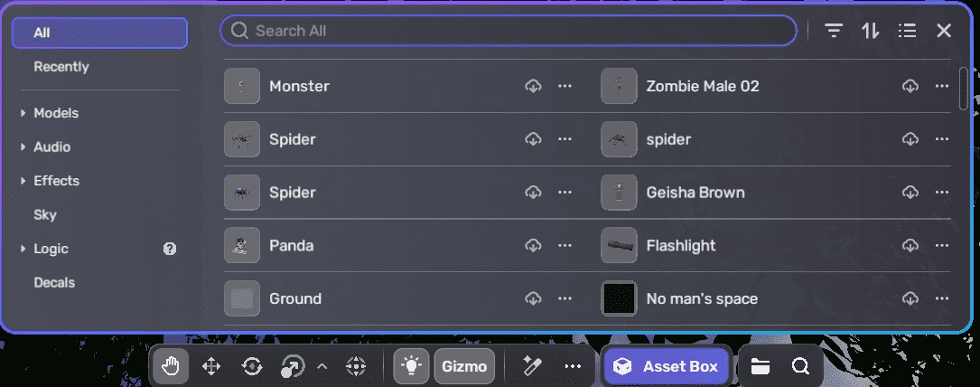Select the scale tool
Viewport: 980px width, 387px height.
[x=292, y=366]
